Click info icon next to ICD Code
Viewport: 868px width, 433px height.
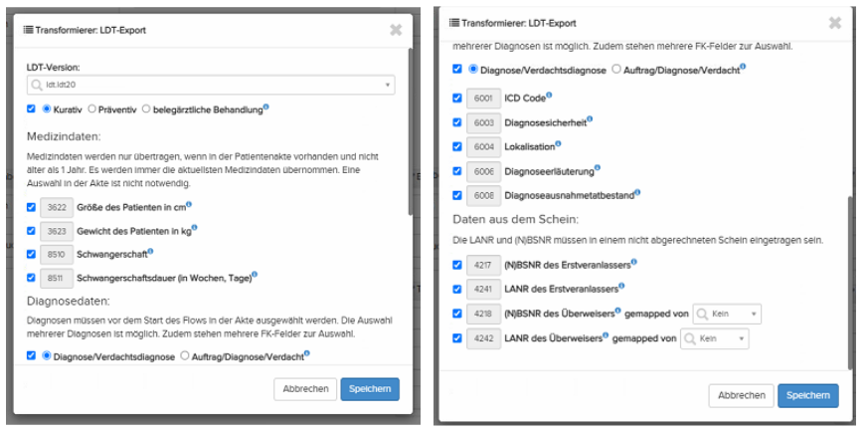549,96
